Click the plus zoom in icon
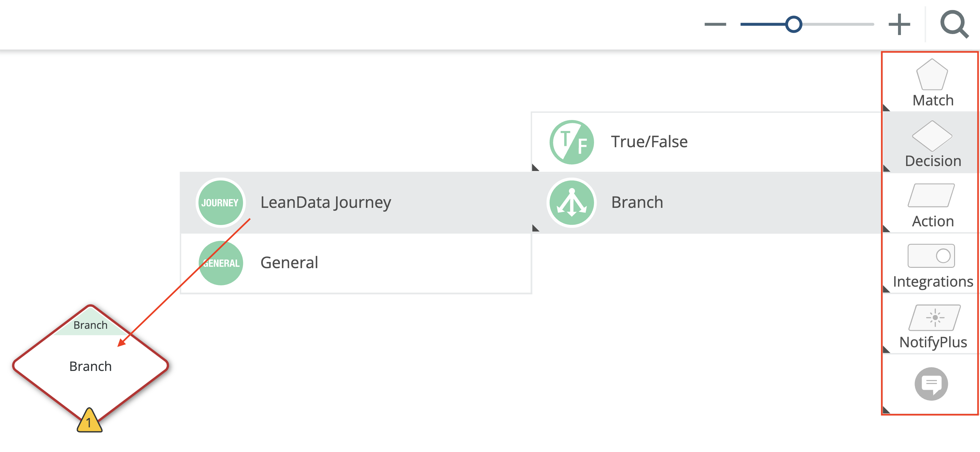 point(899,24)
